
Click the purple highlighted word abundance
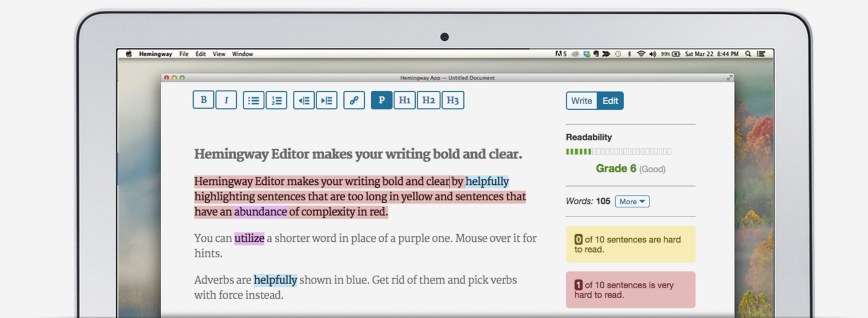[260, 212]
